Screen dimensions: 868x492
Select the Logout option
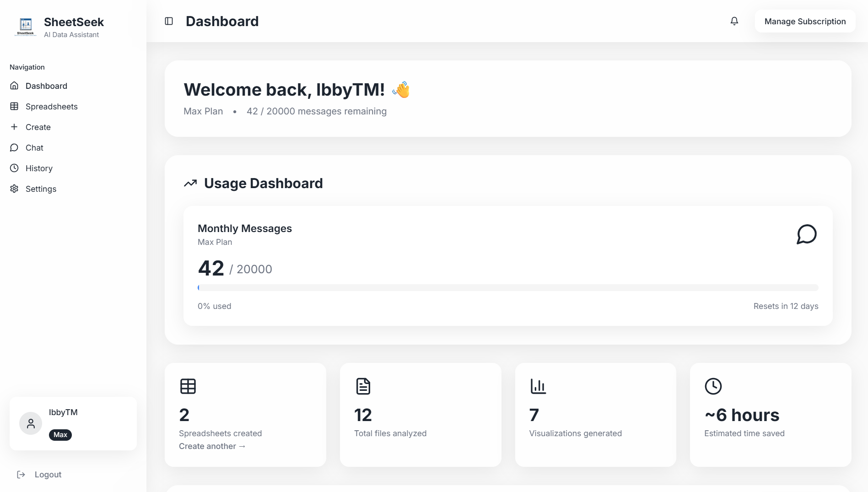[x=48, y=474]
